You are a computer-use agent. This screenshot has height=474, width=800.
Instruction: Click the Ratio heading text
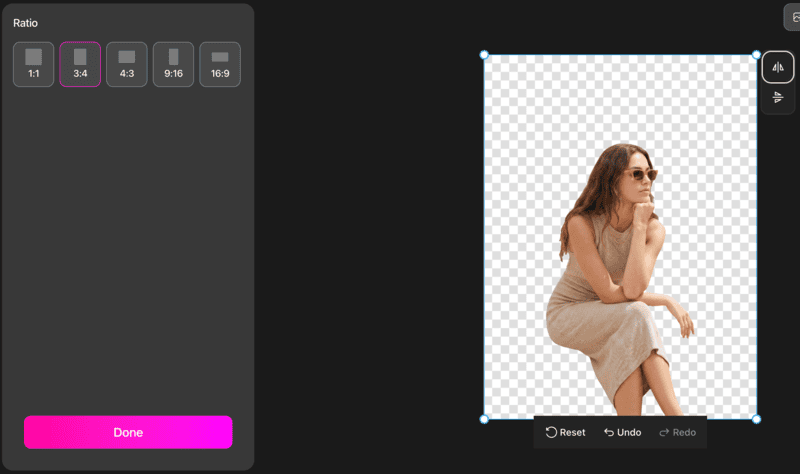point(26,23)
